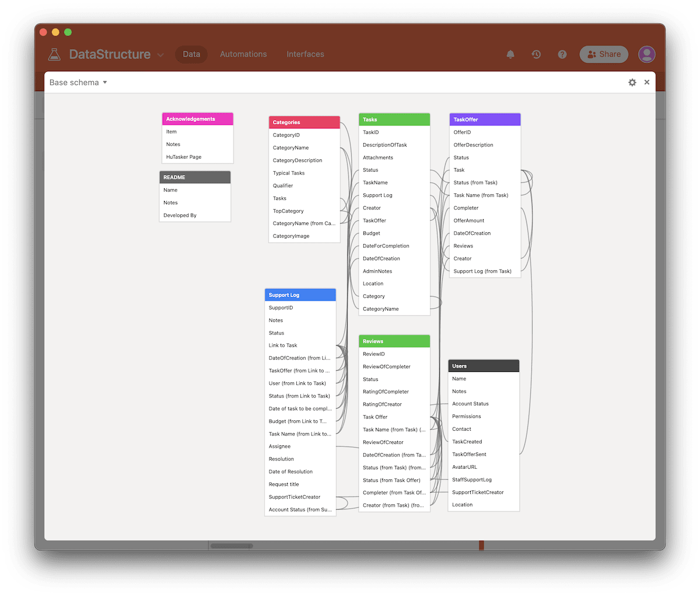Viewport: 700px width, 596px height.
Task: Open the account avatar menu
Action: 646,54
